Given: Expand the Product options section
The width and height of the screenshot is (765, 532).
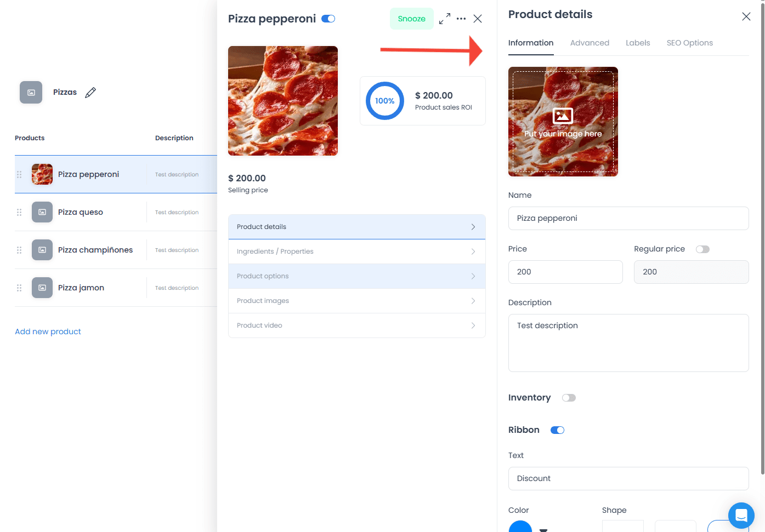Looking at the screenshot, I should coord(357,276).
